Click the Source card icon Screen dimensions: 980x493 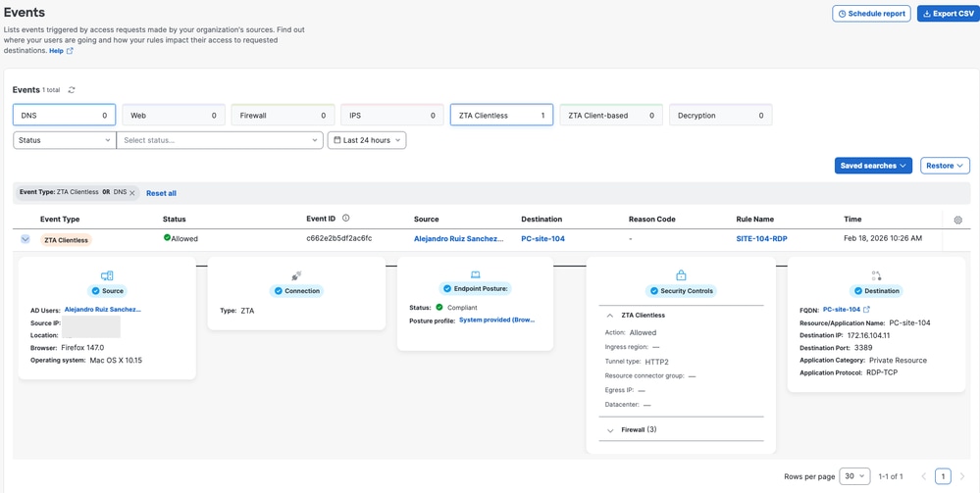click(107, 276)
